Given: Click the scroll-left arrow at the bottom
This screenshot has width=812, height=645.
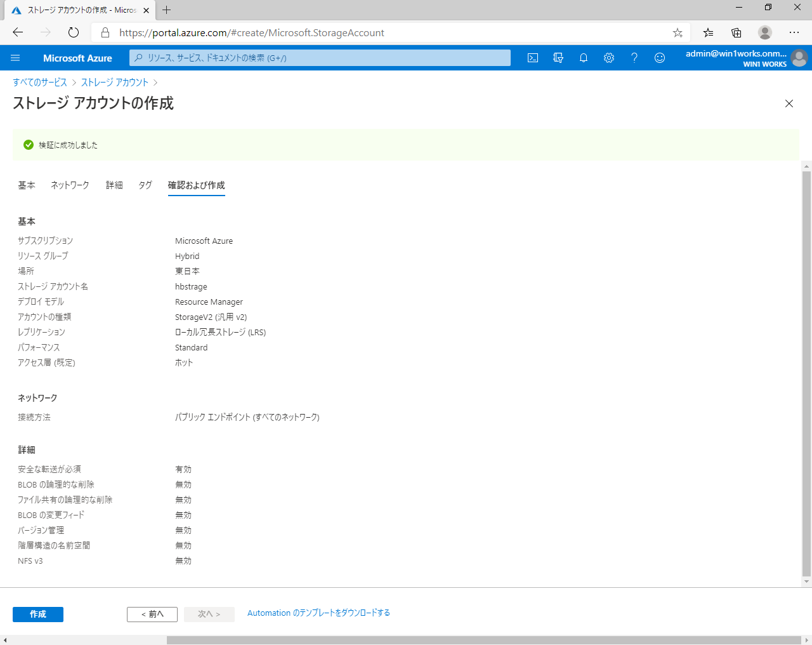Looking at the screenshot, I should coord(5,640).
